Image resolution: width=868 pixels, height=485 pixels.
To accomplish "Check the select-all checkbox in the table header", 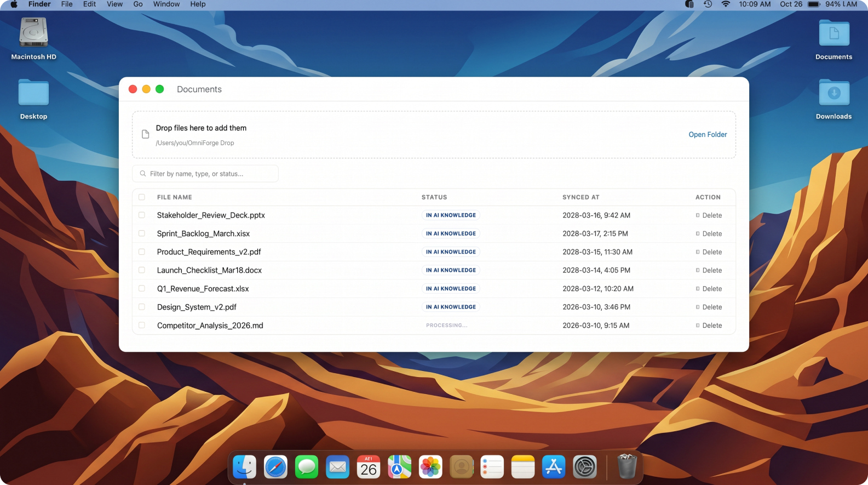I will click(x=142, y=197).
